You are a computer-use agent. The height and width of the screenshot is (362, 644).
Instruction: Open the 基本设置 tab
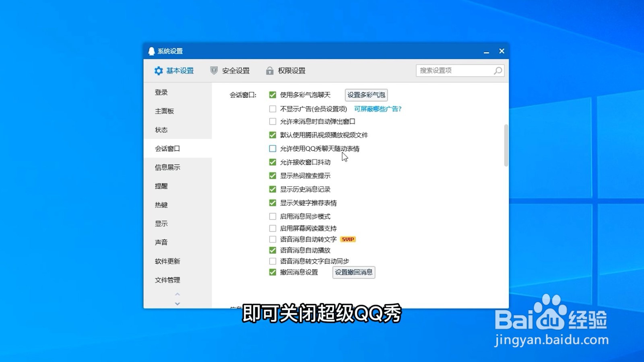click(174, 71)
